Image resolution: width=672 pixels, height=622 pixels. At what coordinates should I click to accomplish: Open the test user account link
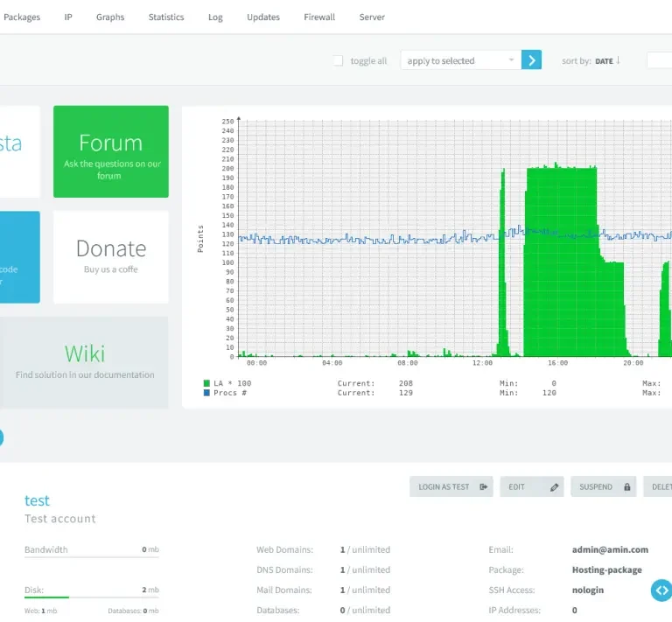pos(37,500)
